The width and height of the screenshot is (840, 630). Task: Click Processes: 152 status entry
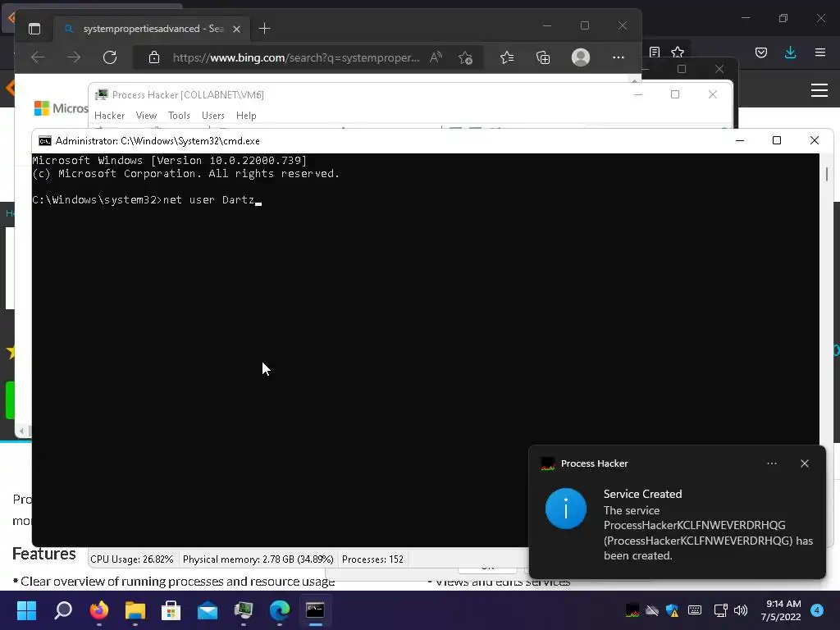[x=372, y=559]
